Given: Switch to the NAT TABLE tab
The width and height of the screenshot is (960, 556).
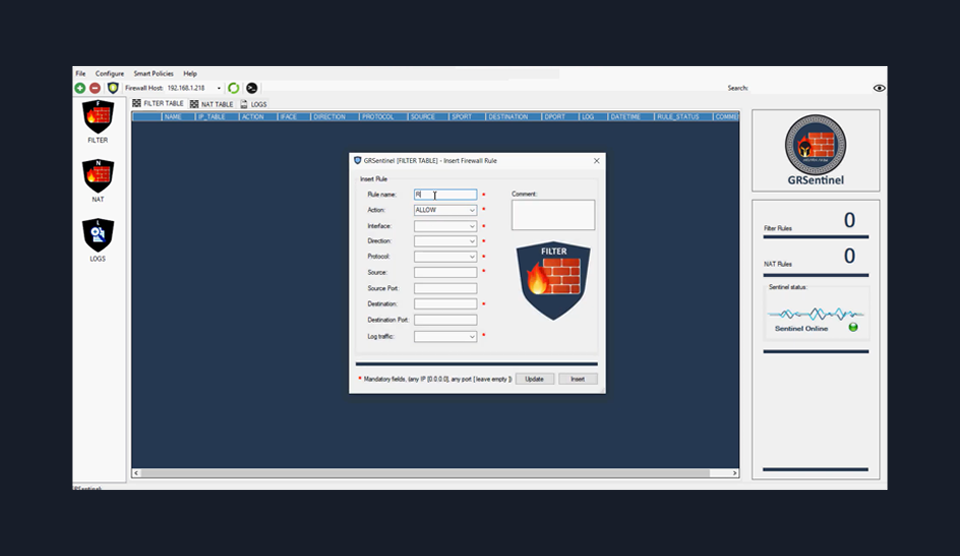Looking at the screenshot, I should 211,104.
